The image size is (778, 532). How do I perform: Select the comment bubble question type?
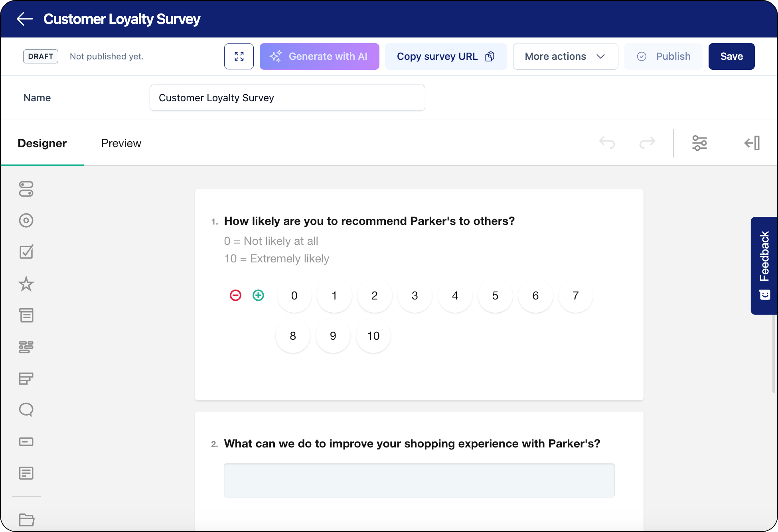point(26,410)
